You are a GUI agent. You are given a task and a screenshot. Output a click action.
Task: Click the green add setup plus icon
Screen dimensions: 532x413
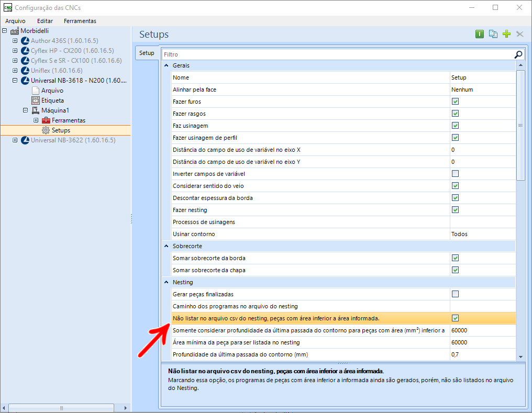[x=506, y=34]
